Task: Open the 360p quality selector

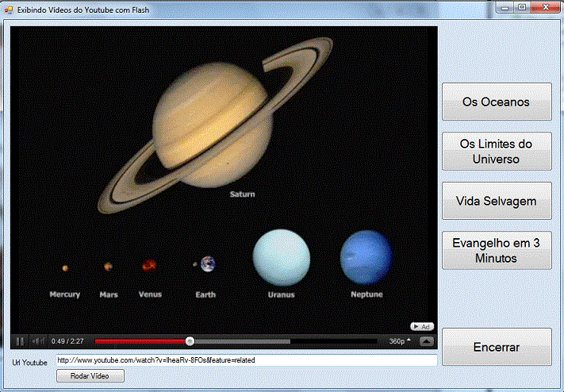Action: tap(400, 341)
